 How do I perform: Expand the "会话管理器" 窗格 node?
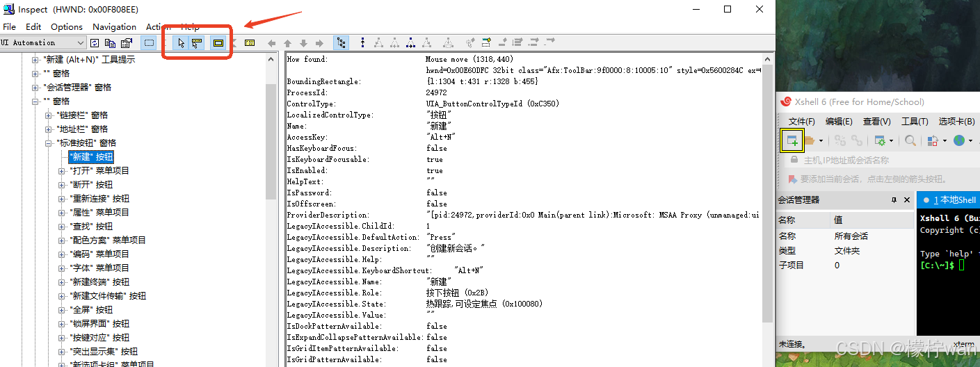(35, 88)
